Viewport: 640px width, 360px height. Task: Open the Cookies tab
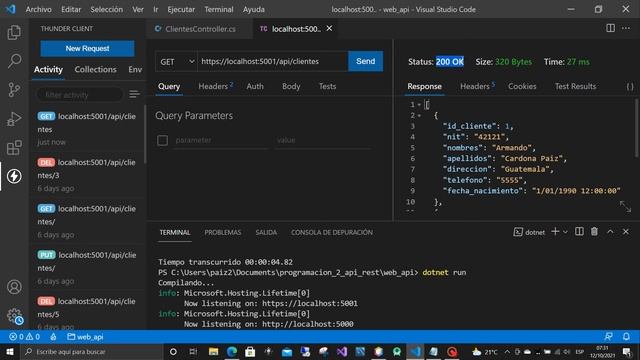click(x=522, y=86)
